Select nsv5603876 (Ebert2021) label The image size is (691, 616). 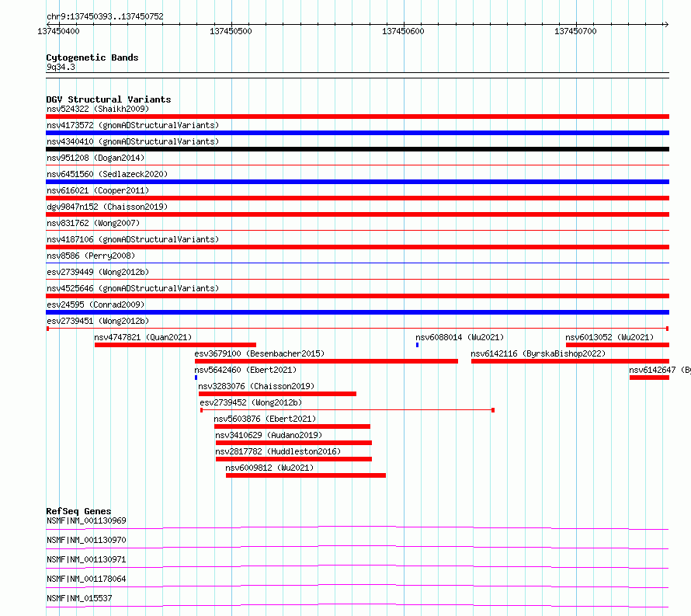click(x=265, y=419)
